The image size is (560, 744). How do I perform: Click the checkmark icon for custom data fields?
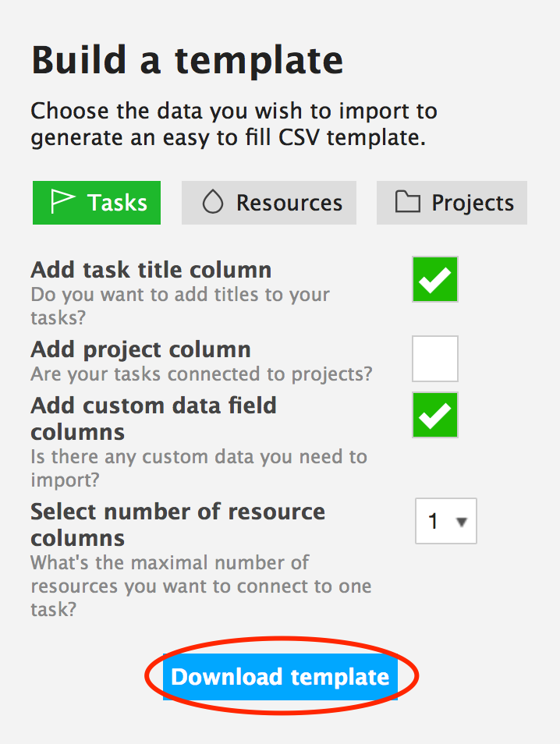(x=434, y=415)
